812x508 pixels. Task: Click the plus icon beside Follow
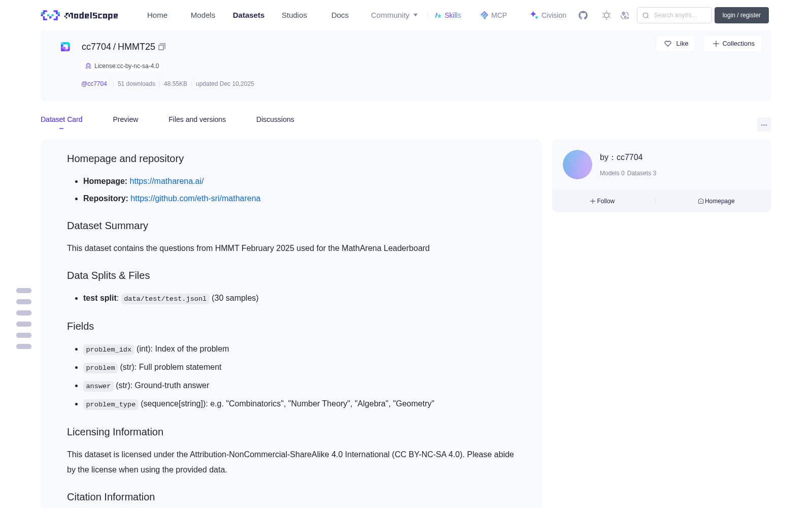pos(593,201)
